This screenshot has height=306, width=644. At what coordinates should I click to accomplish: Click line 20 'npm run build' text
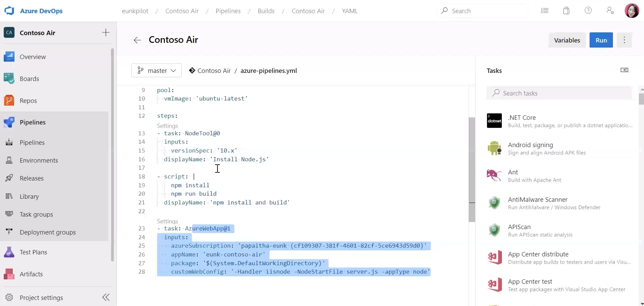pos(194,194)
